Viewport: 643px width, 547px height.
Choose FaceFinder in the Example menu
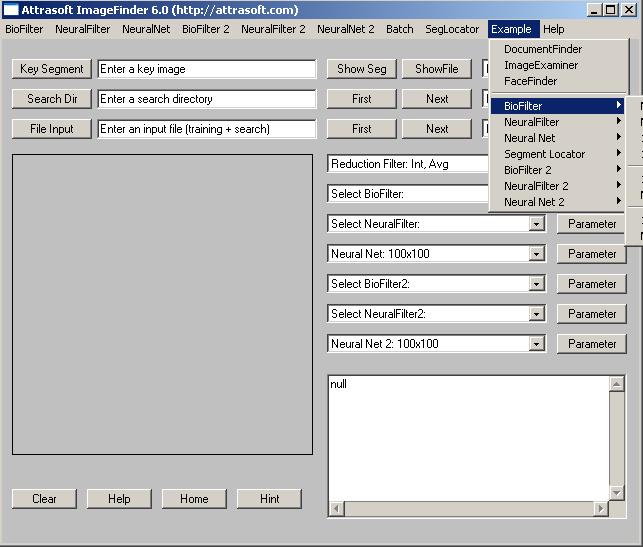[x=530, y=81]
